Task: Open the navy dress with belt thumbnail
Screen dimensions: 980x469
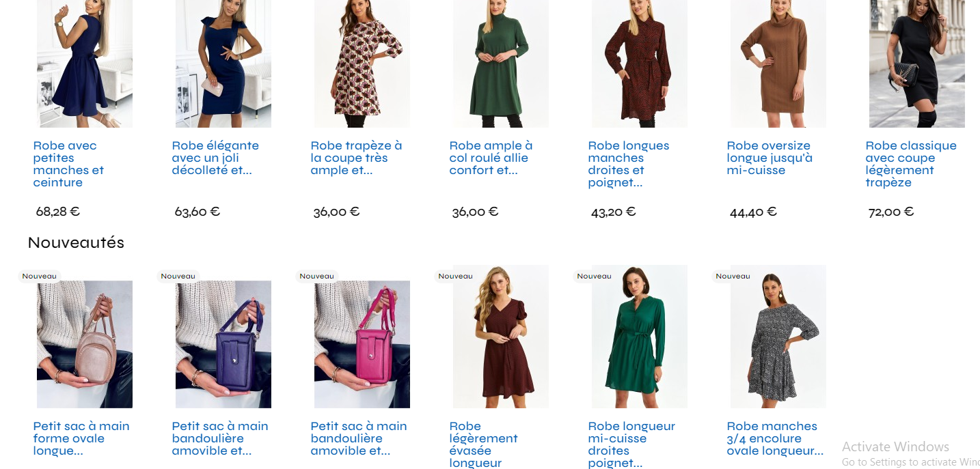Action: [x=84, y=63]
